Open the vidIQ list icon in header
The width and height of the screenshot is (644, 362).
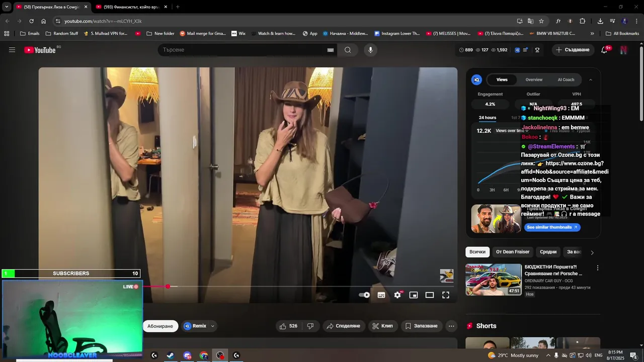pyautogui.click(x=526, y=50)
